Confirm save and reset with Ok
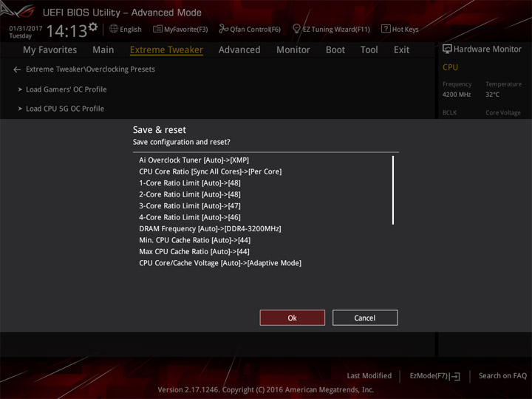 (292, 318)
